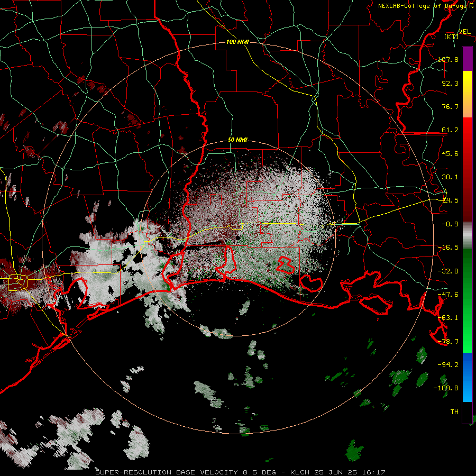Pick the blue segment of color bar
The width and height of the screenshot is (476, 476).
[x=467, y=377]
